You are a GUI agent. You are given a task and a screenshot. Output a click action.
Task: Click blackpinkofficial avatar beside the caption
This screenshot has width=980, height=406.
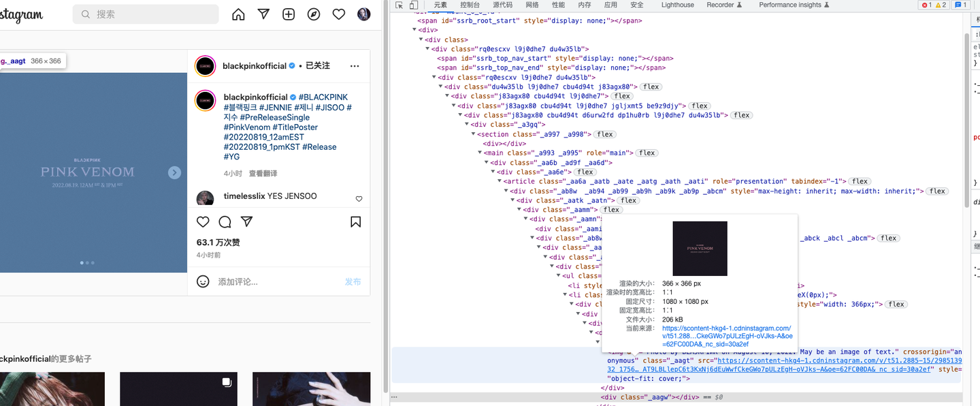coord(206,101)
